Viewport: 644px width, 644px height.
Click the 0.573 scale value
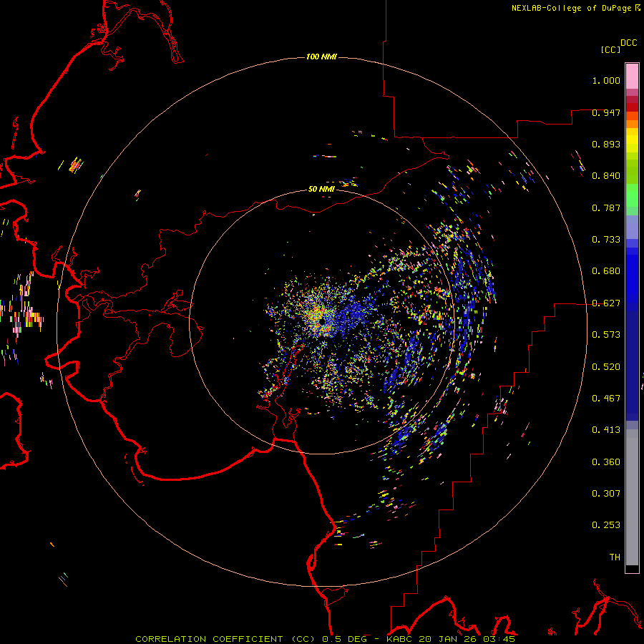pyautogui.click(x=606, y=335)
